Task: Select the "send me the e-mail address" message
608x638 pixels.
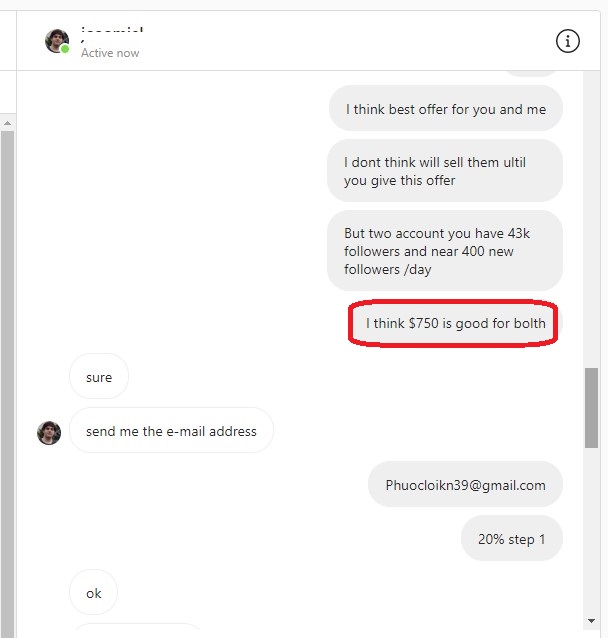Action: coord(171,431)
